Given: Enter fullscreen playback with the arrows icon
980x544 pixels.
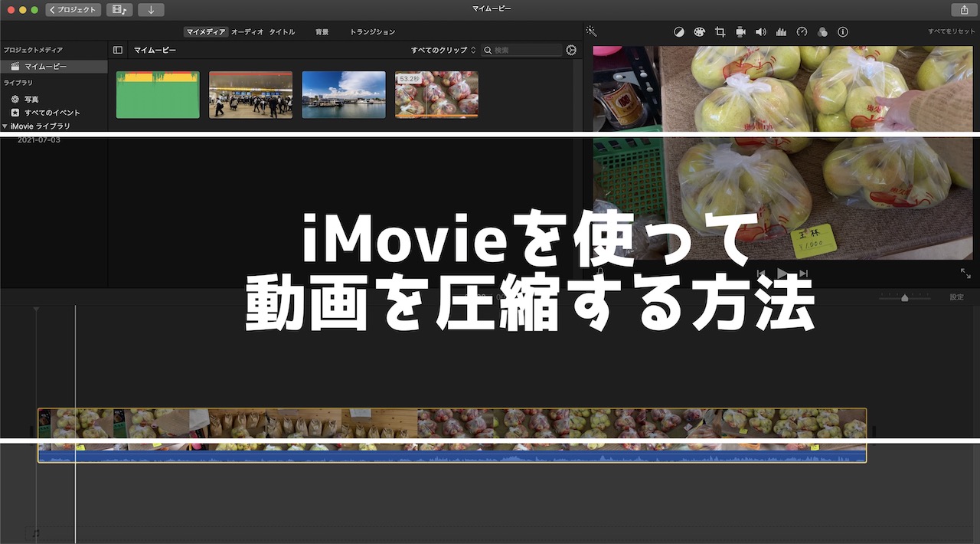Looking at the screenshot, I should pos(965,274).
